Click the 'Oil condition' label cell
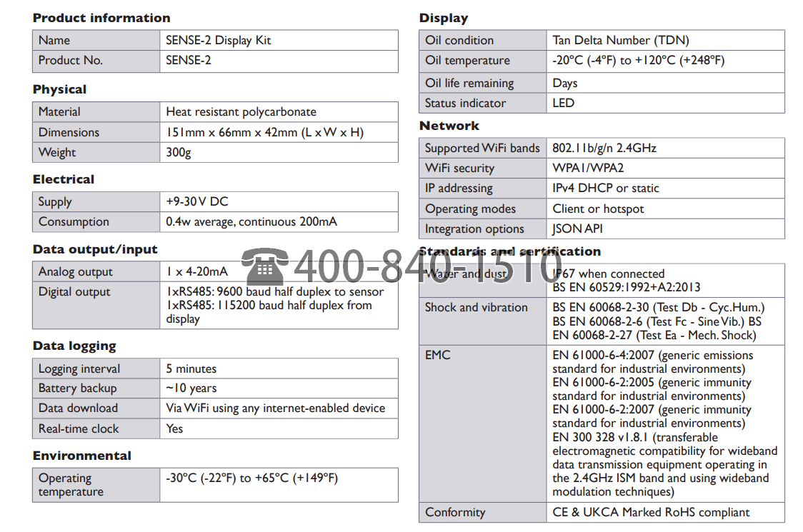Image resolution: width=803 pixels, height=532 pixels. tap(483, 41)
